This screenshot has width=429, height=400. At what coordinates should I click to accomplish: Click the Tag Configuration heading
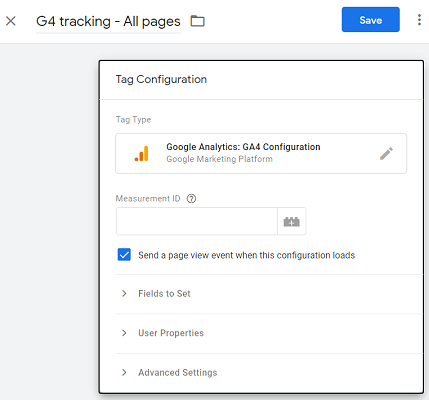pos(161,79)
